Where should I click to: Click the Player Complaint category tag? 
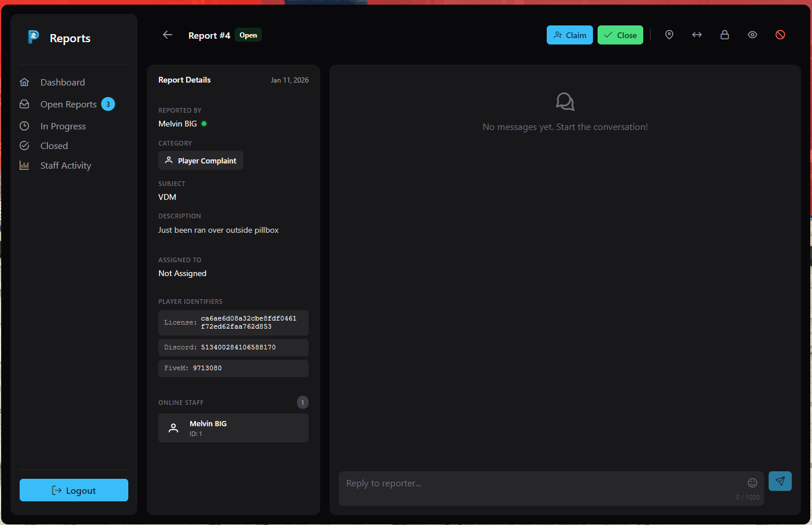pos(201,161)
